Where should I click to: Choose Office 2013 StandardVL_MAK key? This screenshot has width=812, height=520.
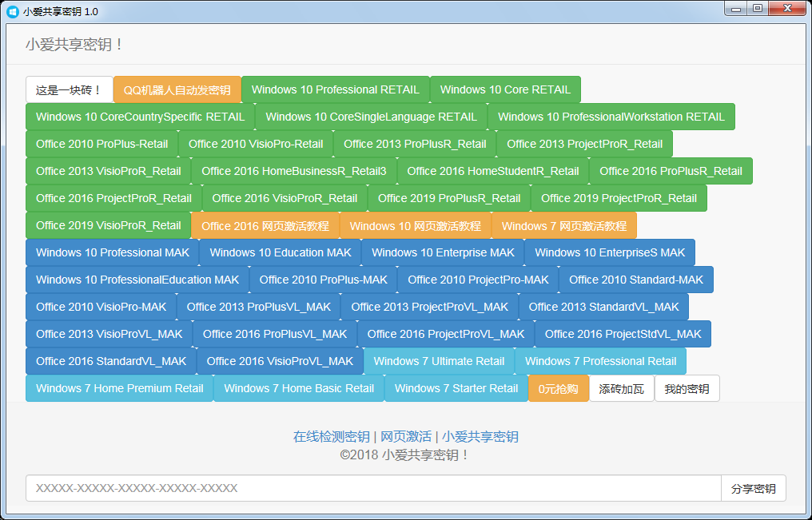(x=603, y=307)
